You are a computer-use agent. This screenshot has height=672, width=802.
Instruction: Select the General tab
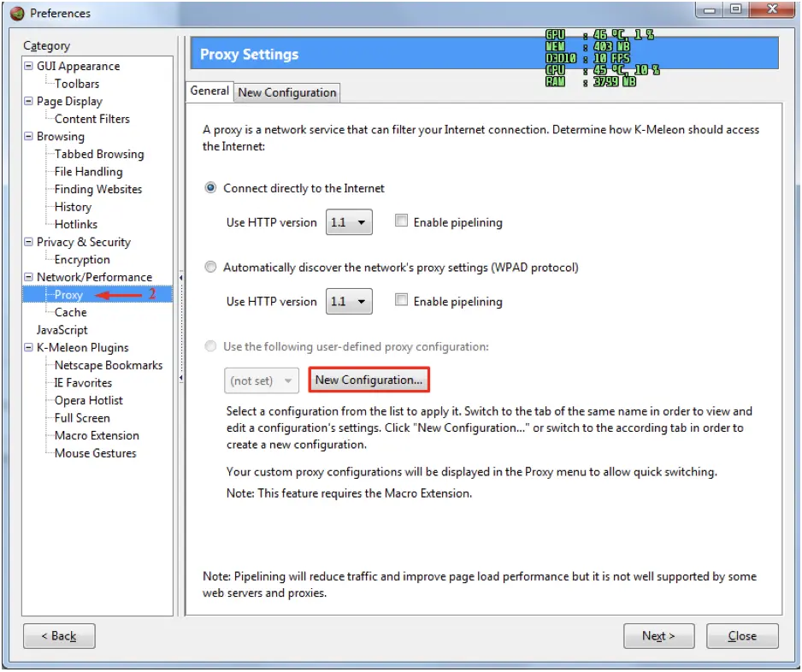point(209,91)
